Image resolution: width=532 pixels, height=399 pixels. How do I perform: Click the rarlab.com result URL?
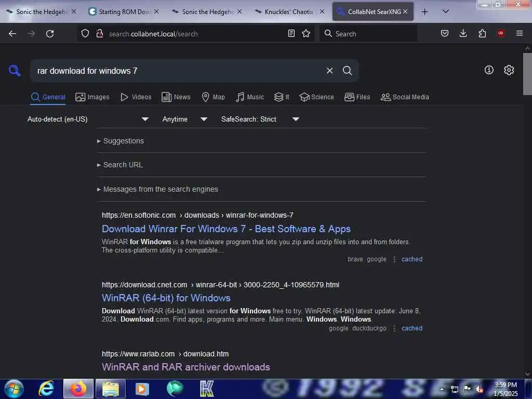click(165, 354)
